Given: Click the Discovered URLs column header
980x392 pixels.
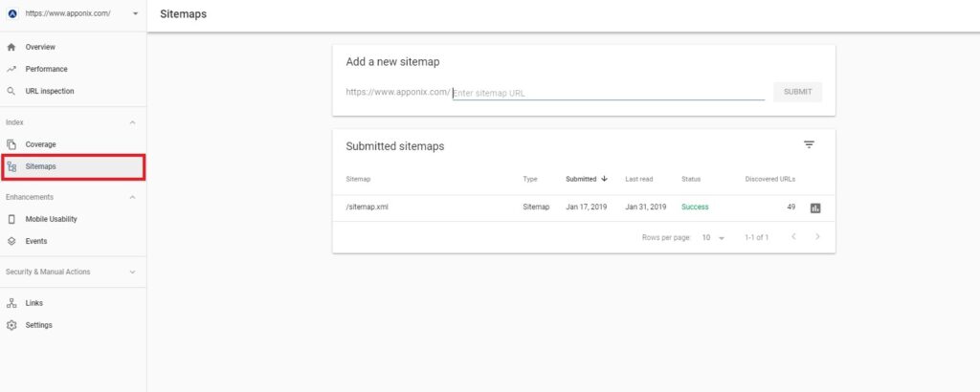Looking at the screenshot, I should pyautogui.click(x=770, y=179).
